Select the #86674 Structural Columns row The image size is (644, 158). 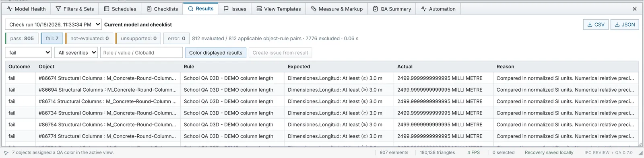tap(322, 78)
